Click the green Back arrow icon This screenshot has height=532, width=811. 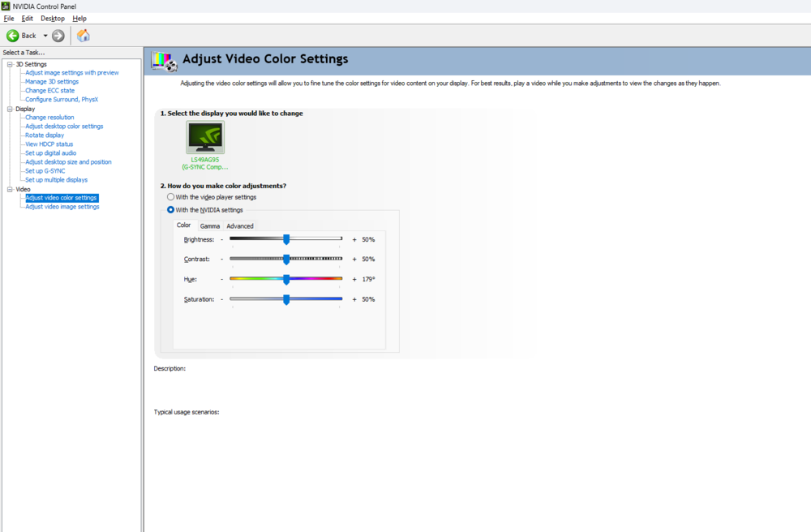(x=12, y=36)
